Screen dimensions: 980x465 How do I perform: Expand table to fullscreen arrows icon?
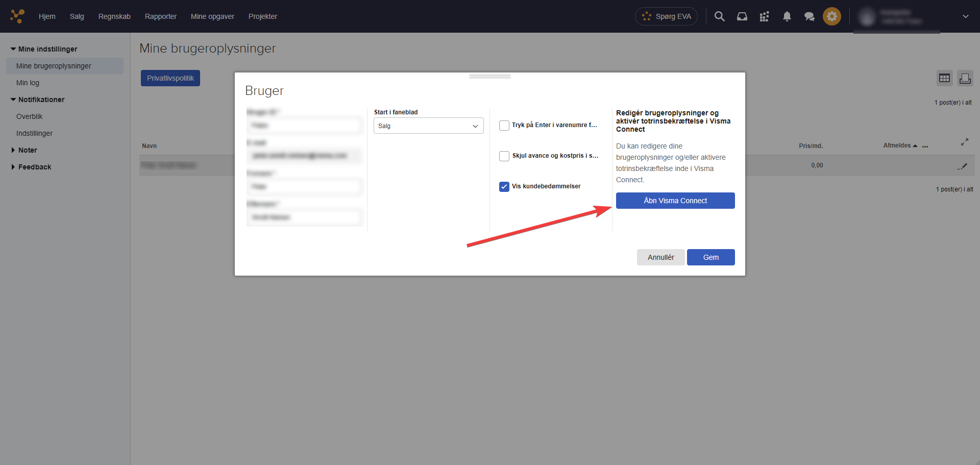965,142
